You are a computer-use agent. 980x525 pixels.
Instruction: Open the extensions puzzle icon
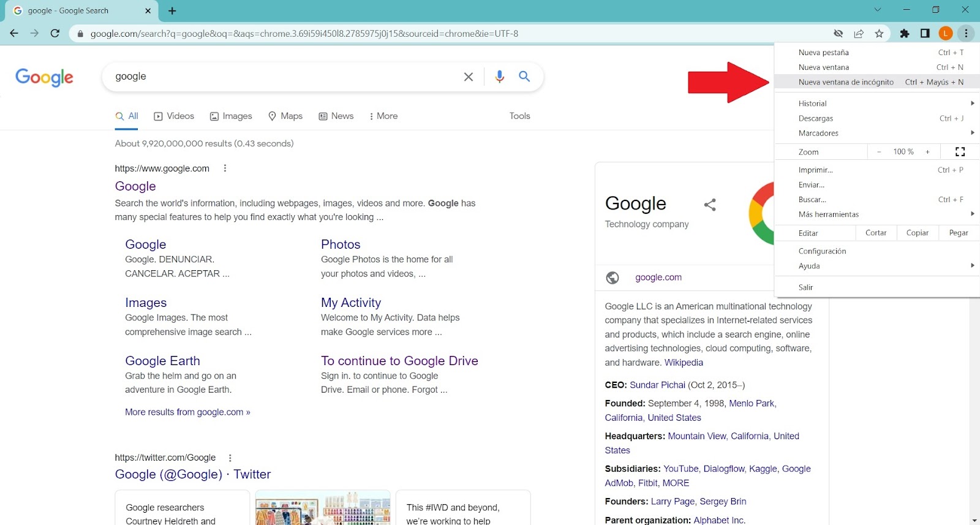click(x=905, y=34)
